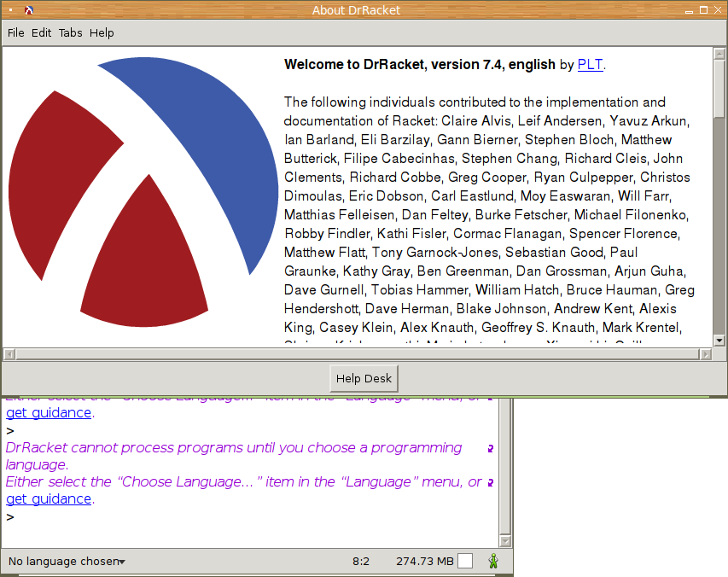The height and width of the screenshot is (577, 728).
Task: Click the About window scroll down arrow
Action: pos(719,341)
